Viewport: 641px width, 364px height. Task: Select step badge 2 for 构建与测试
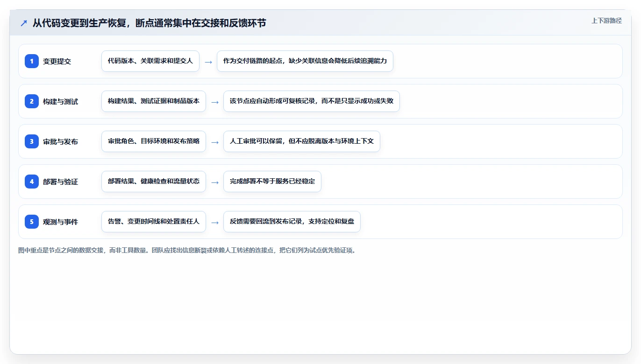(x=32, y=101)
